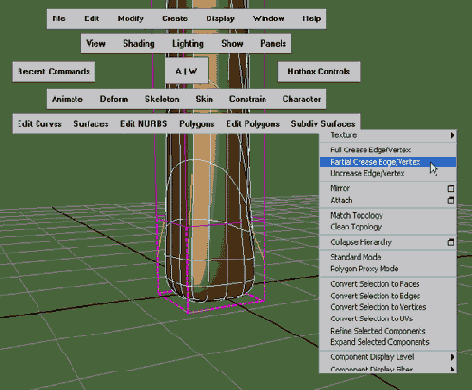
Task: Expand the Texture submenu
Action: click(x=388, y=135)
